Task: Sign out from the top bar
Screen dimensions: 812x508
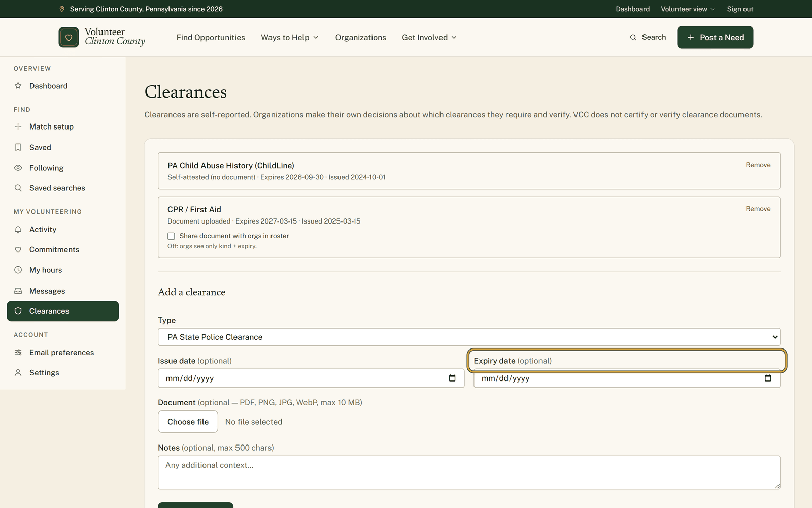Action: (740, 9)
